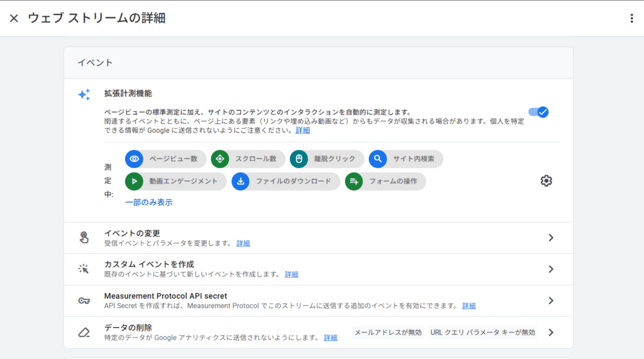This screenshot has height=359, width=644.
Task: Click the form interaction icon
Action: point(353,182)
